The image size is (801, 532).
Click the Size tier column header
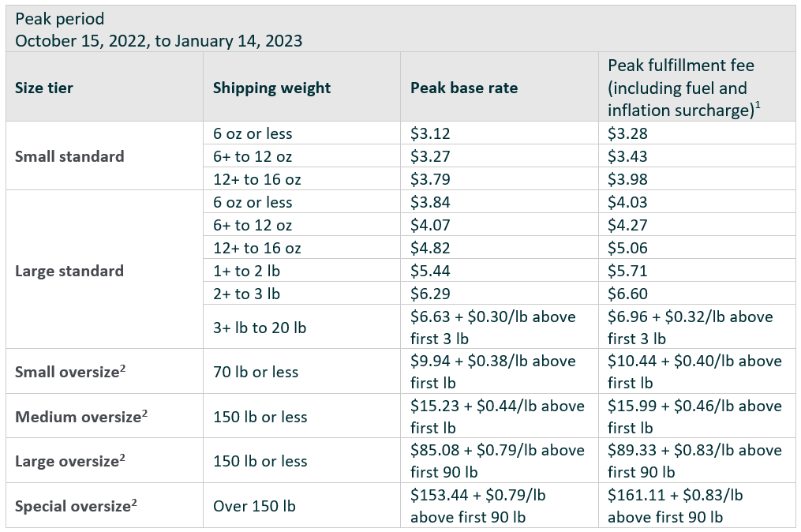[x=104, y=87]
